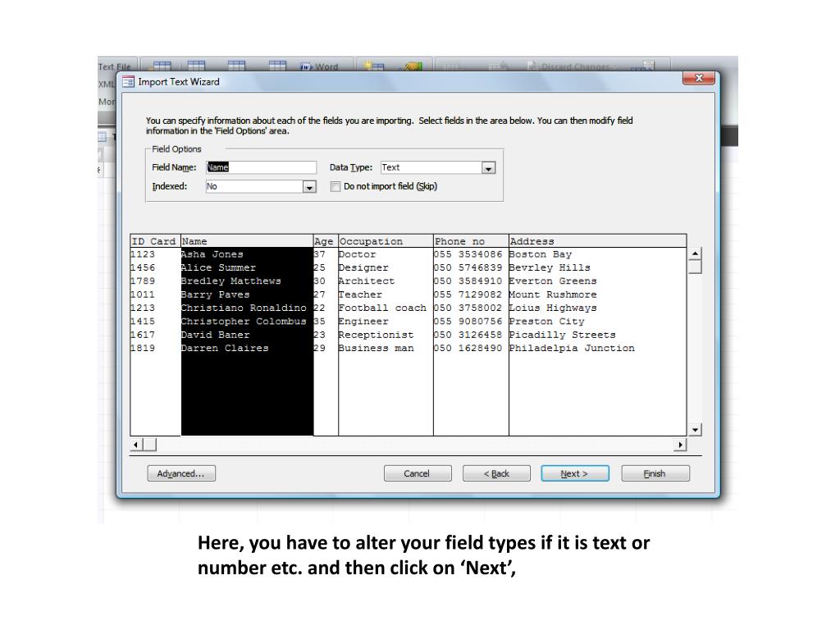Click the Field Name text box
840x630 pixels.
[261, 167]
